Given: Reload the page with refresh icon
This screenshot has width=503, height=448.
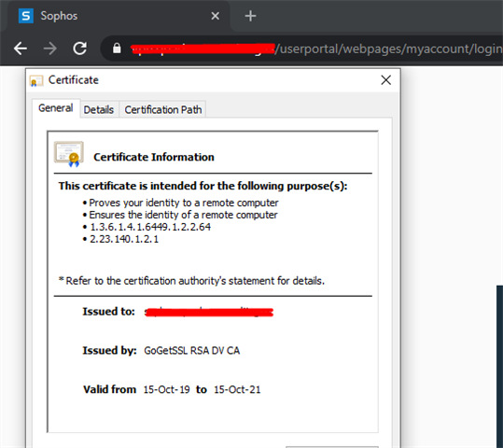Looking at the screenshot, I should point(79,49).
